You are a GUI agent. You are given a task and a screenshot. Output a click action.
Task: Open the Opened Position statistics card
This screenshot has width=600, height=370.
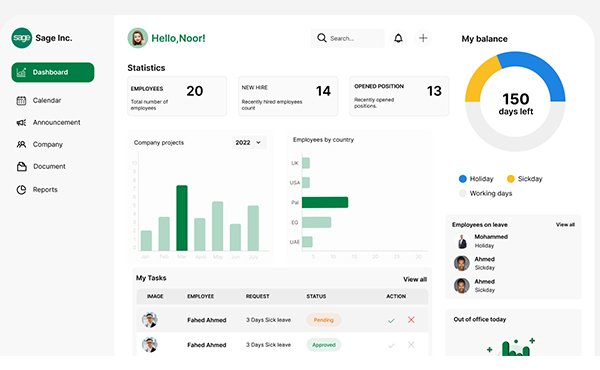(399, 96)
